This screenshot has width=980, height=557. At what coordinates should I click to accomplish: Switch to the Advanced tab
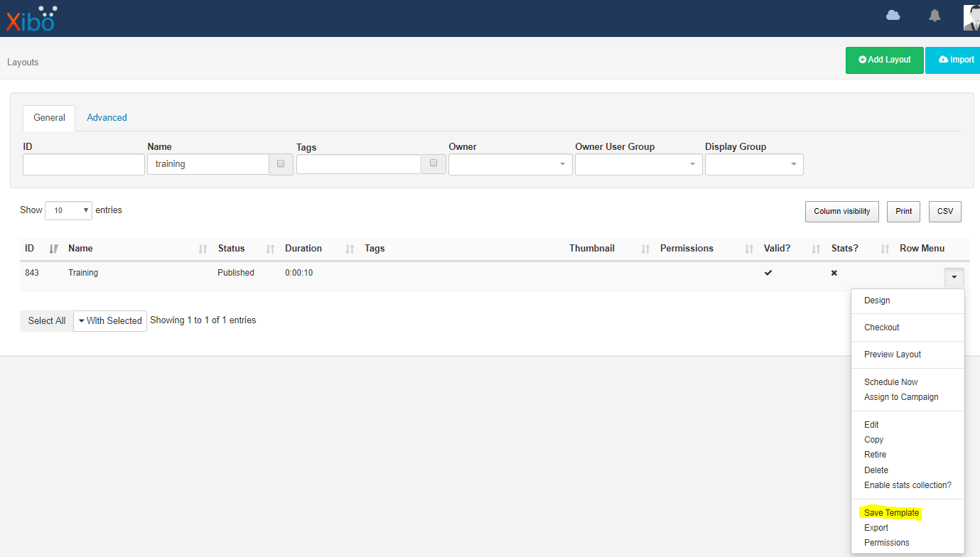(x=107, y=117)
